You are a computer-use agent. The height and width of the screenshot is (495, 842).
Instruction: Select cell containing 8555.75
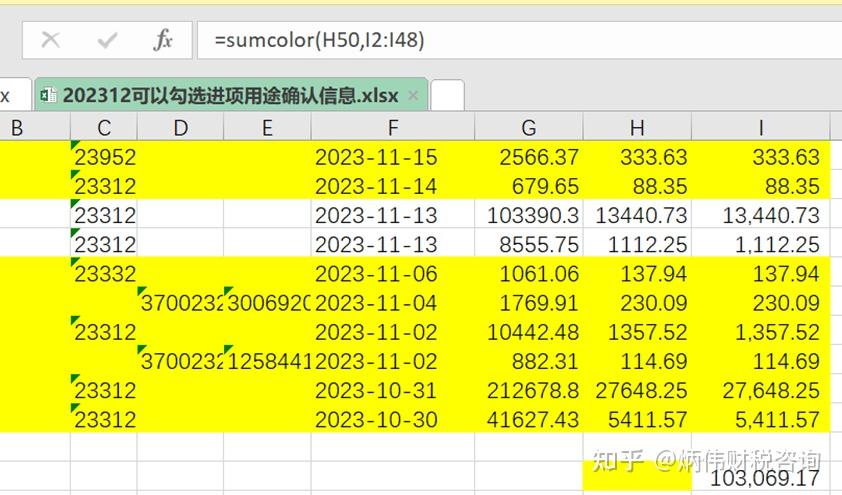(x=529, y=243)
